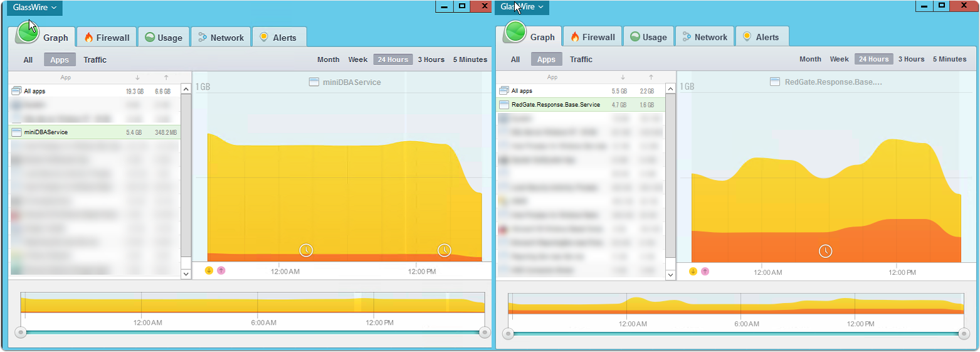Viewport: 980px width, 352px height.
Task: Set Week range in left window
Action: pos(358,60)
